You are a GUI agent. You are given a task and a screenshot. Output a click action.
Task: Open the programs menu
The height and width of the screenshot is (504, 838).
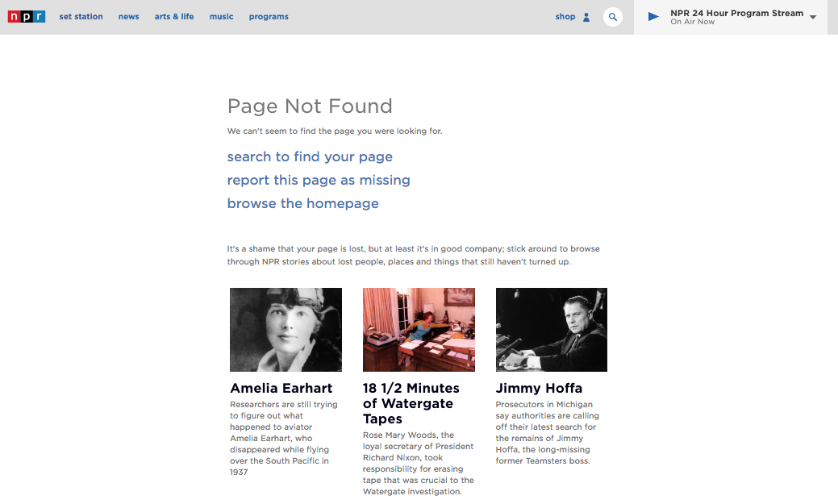pyautogui.click(x=269, y=17)
